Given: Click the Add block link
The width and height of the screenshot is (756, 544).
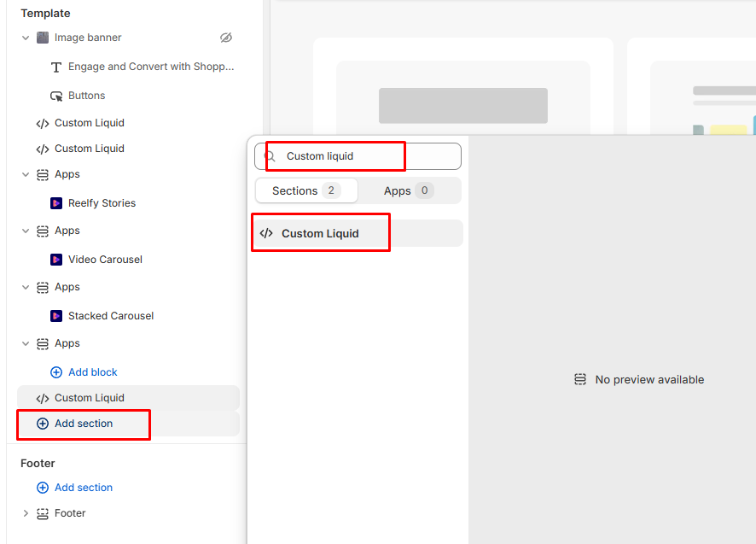Looking at the screenshot, I should click(92, 372).
